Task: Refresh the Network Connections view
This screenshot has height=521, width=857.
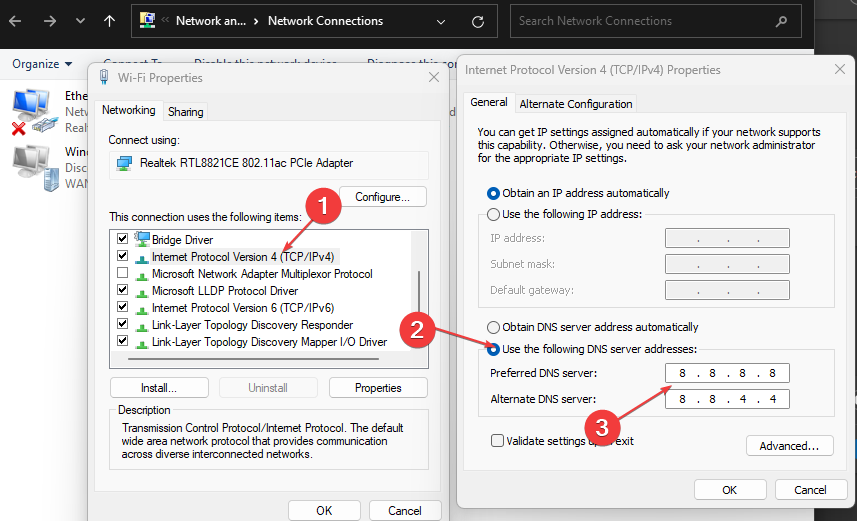Action: click(478, 22)
